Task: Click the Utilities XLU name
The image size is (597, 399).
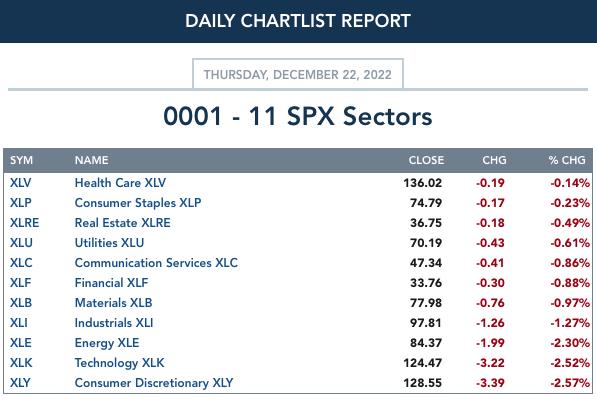Action: click(109, 243)
